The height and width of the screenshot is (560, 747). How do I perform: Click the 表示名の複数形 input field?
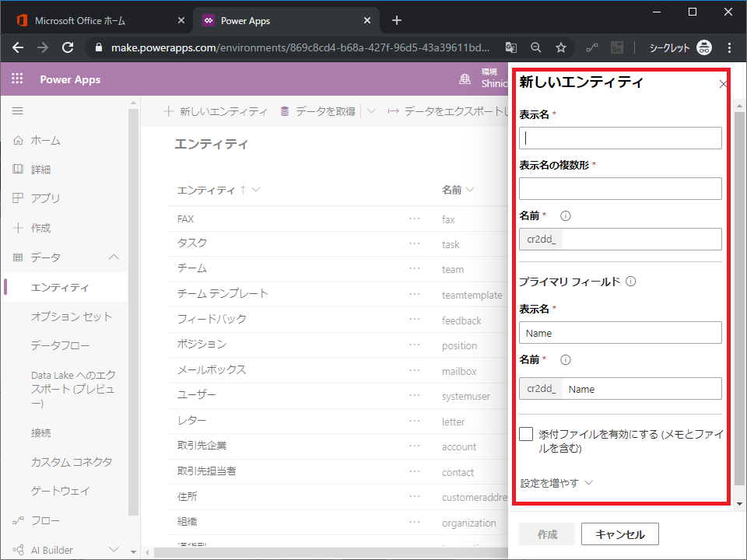tap(620, 189)
